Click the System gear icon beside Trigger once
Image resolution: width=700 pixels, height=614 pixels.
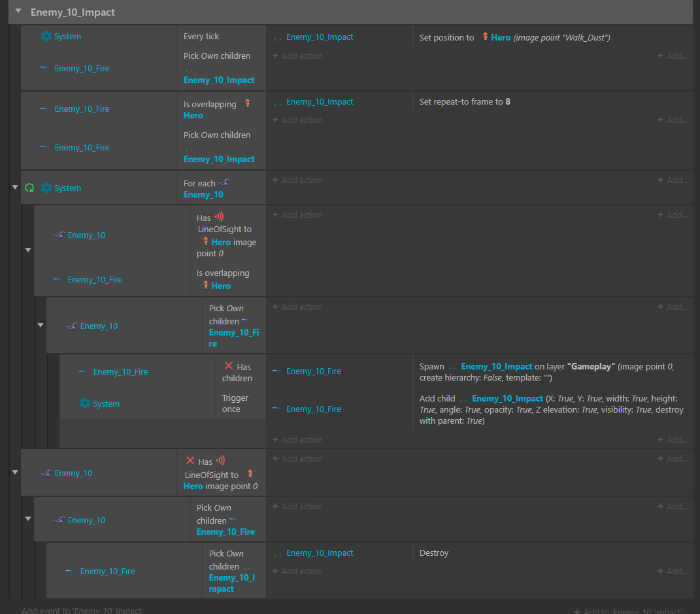point(84,403)
